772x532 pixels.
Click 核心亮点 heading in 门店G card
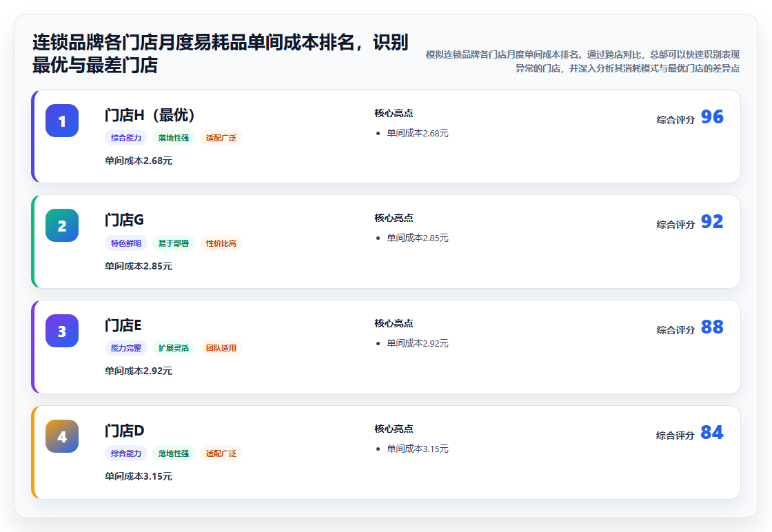pos(394,218)
